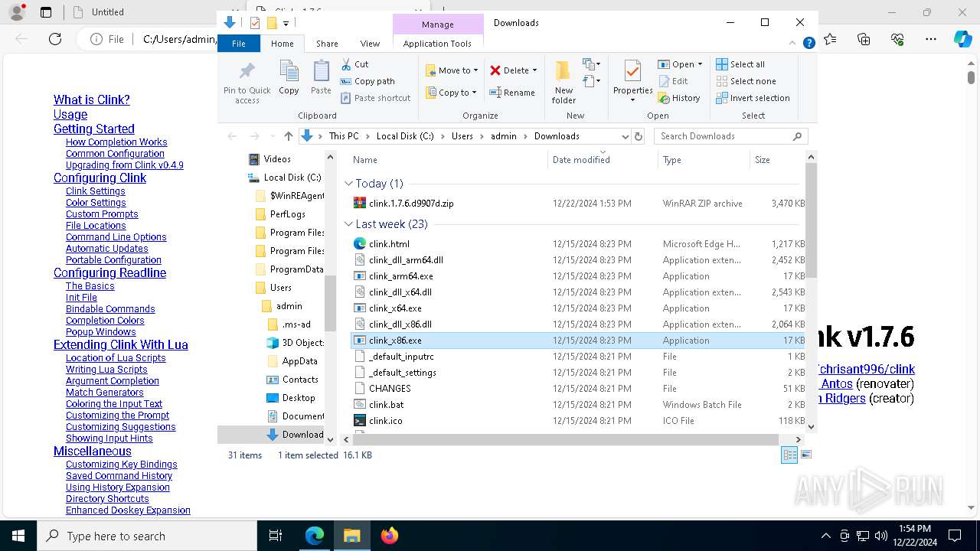Viewport: 980px width, 551px height.
Task: Click admin in the address breadcrumb
Action: coord(504,136)
